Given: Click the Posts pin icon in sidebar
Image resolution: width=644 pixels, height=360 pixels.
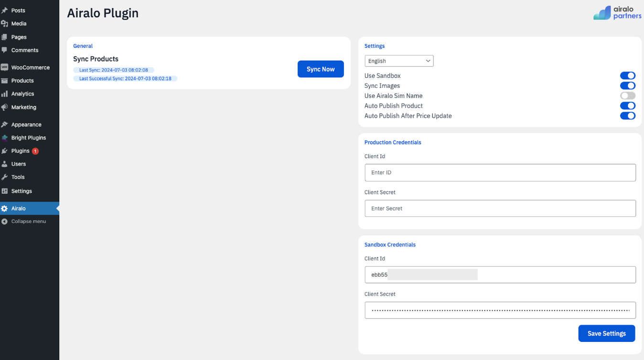Looking at the screenshot, I should point(4,11).
